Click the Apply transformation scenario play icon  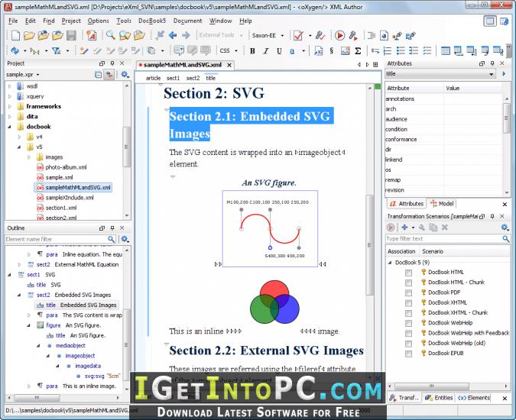339,35
